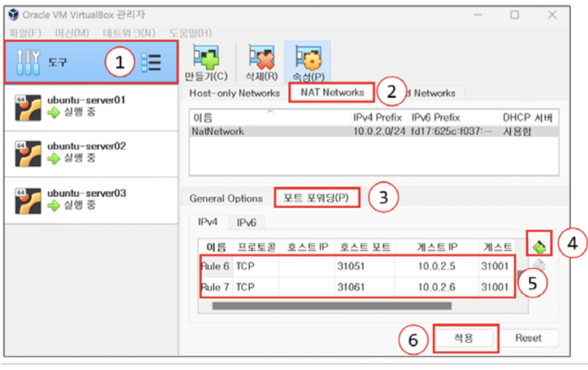The height and width of the screenshot is (370, 588).
Task: Click the 호스트 포트 column header
Action: coord(364,247)
